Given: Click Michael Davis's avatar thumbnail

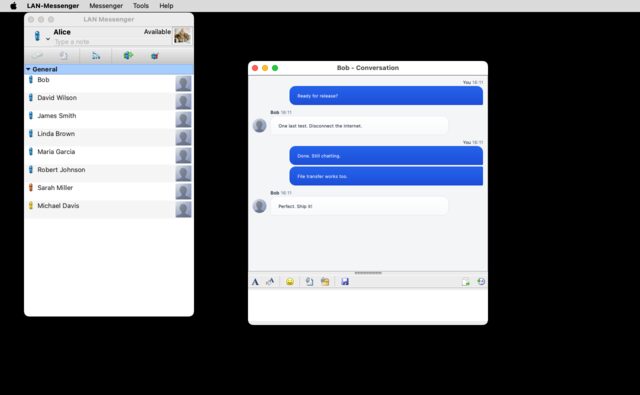Looking at the screenshot, I should (x=183, y=209).
